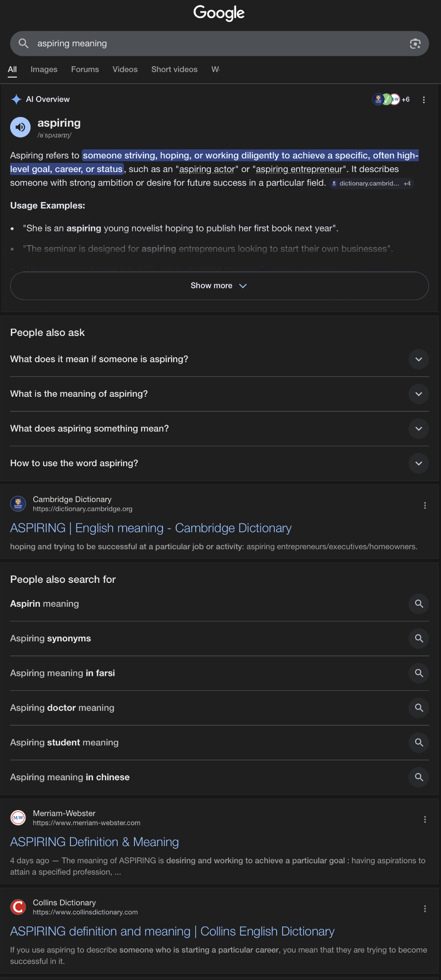Open Merriam-Webster result three-dot menu
Viewport: 441px width, 980px height.
pos(425,819)
